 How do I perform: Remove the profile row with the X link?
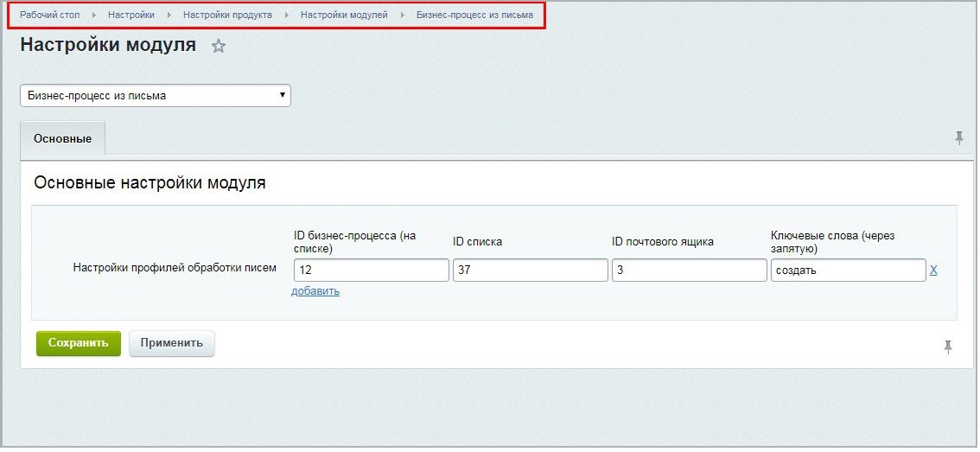[x=932, y=270]
